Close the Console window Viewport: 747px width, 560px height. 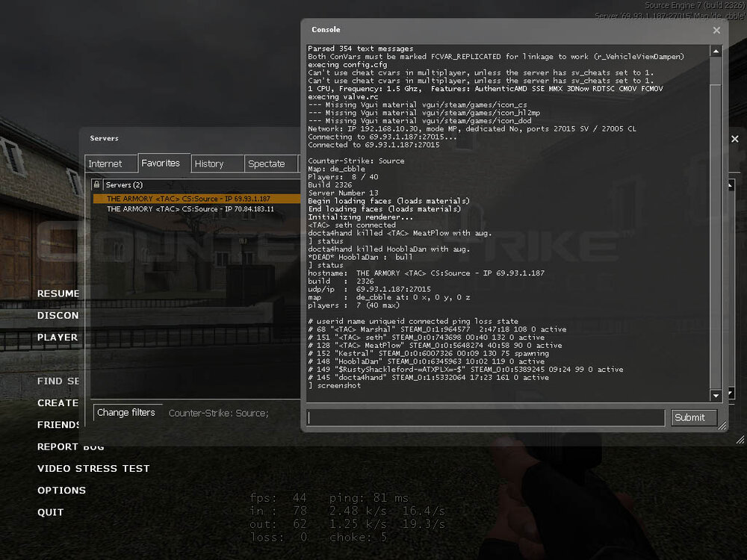(x=716, y=31)
